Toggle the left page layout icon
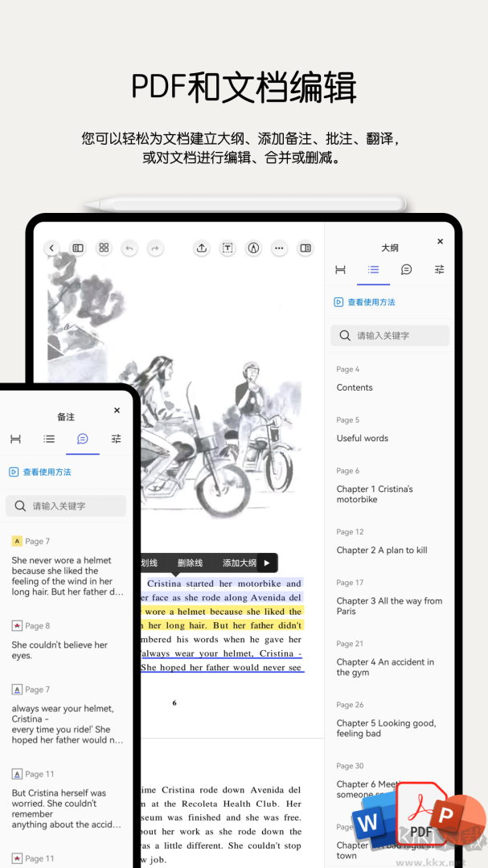 pyautogui.click(x=78, y=248)
